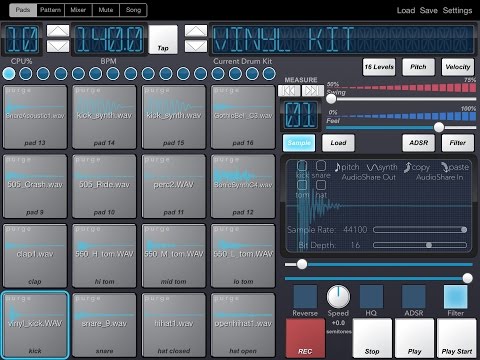Toggle the Reverse switch
Screen dimensions: 480x360
pos(305,296)
